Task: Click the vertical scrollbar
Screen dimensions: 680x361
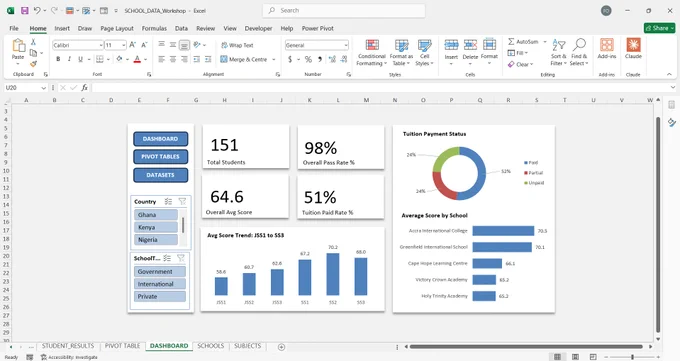Action: (x=658, y=224)
